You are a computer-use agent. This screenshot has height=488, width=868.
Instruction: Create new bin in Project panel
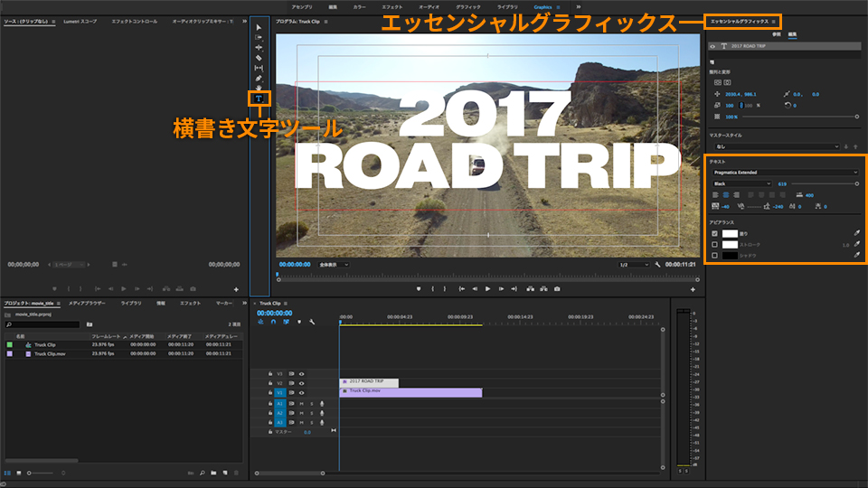tap(213, 473)
